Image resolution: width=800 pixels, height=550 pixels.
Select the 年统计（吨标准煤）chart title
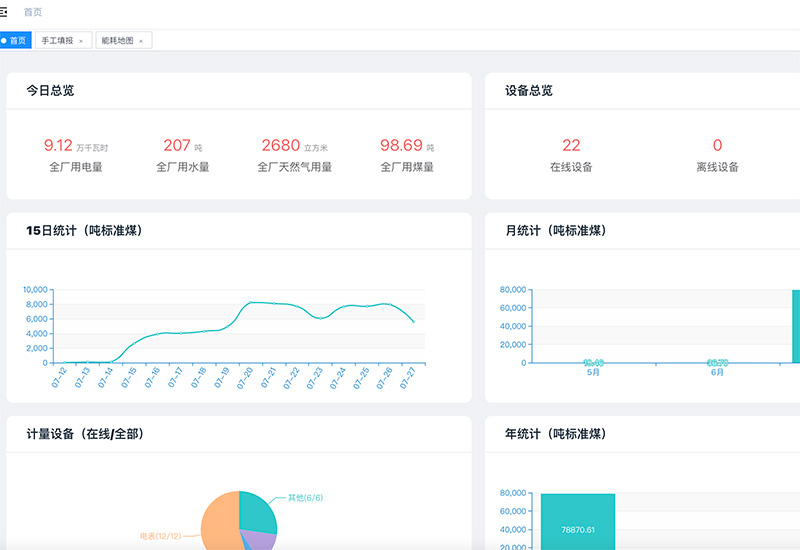556,434
